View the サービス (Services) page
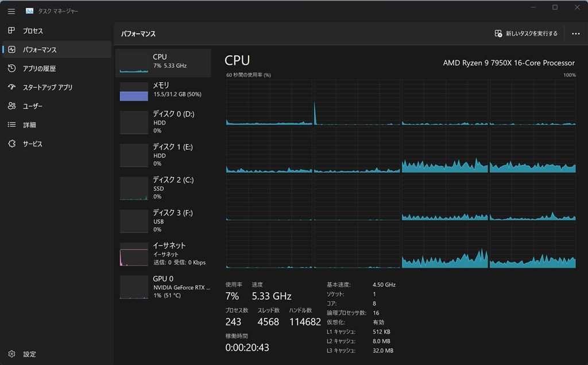This screenshot has height=365, width=588. (34, 143)
